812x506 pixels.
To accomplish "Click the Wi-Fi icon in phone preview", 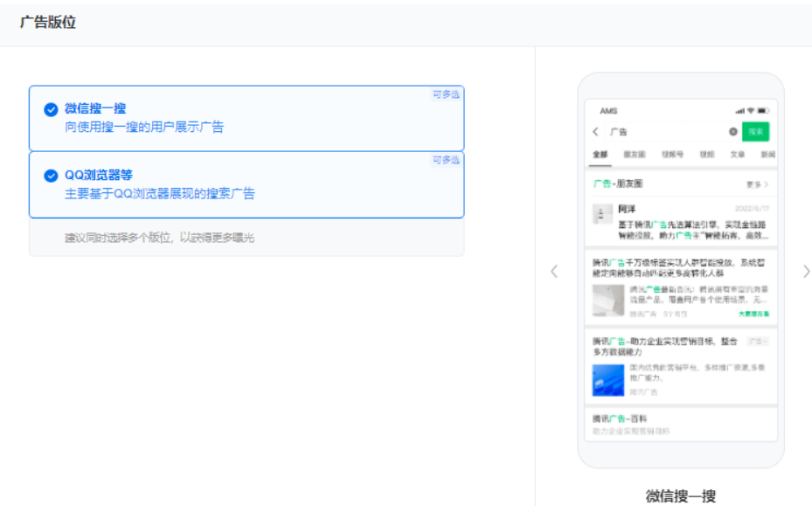I will click(x=750, y=111).
